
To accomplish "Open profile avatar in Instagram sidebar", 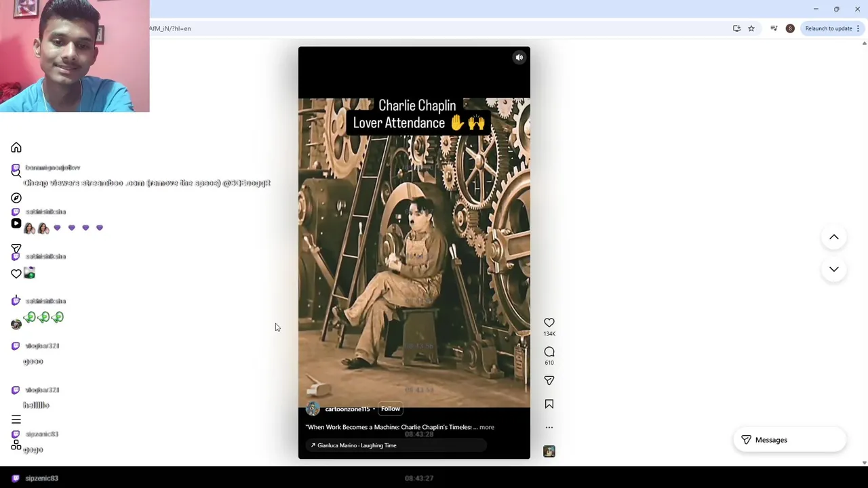I will (16, 324).
